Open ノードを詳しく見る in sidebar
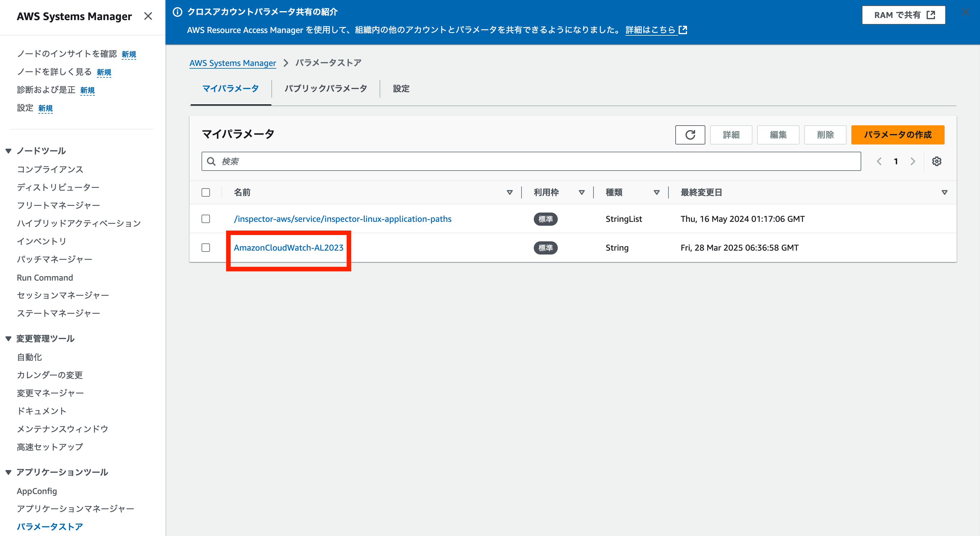The height and width of the screenshot is (536, 980). coord(54,72)
